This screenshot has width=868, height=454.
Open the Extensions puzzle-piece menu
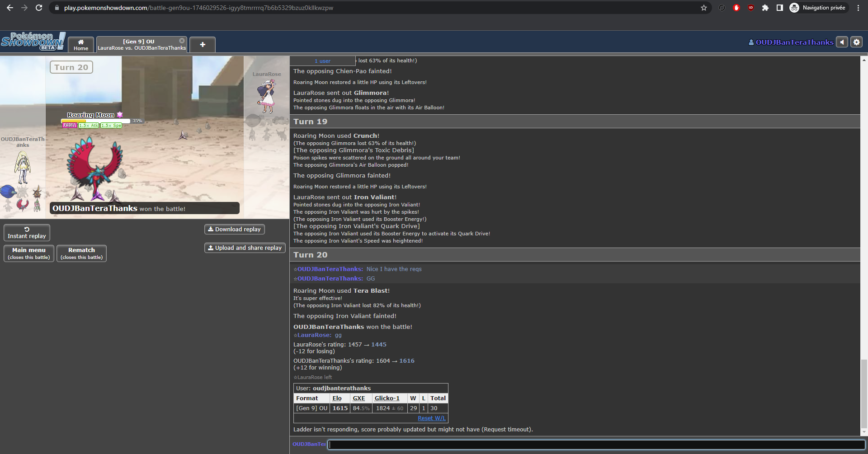pyautogui.click(x=765, y=8)
